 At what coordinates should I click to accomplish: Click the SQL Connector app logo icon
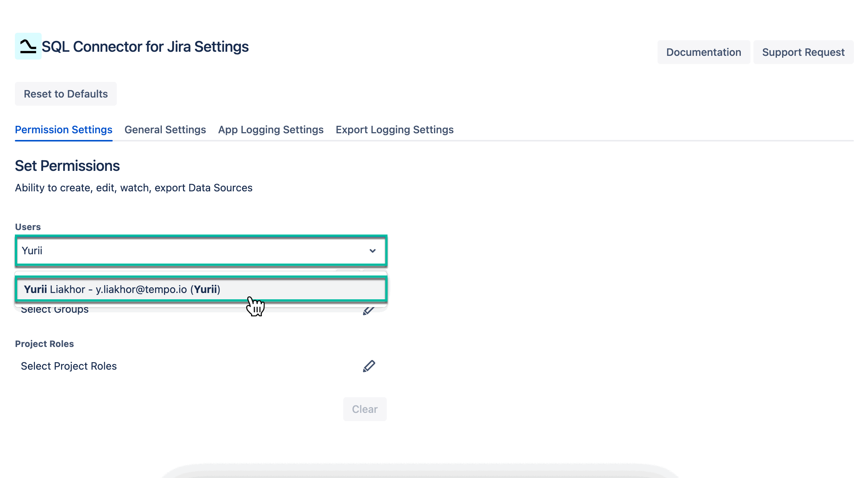pyautogui.click(x=28, y=47)
